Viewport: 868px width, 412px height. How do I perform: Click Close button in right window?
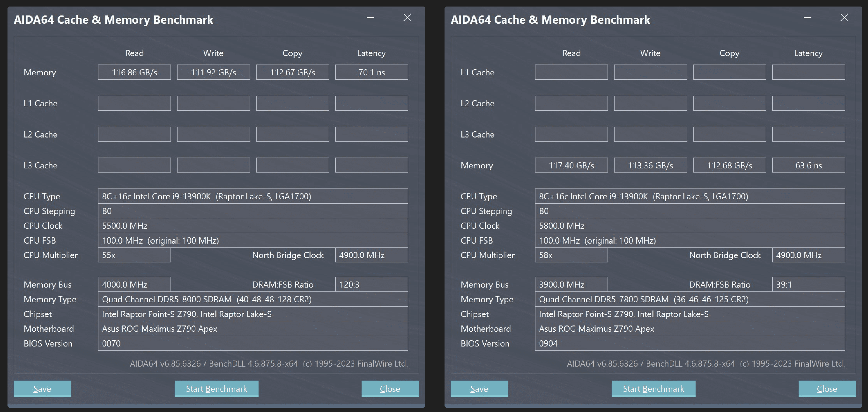click(827, 388)
